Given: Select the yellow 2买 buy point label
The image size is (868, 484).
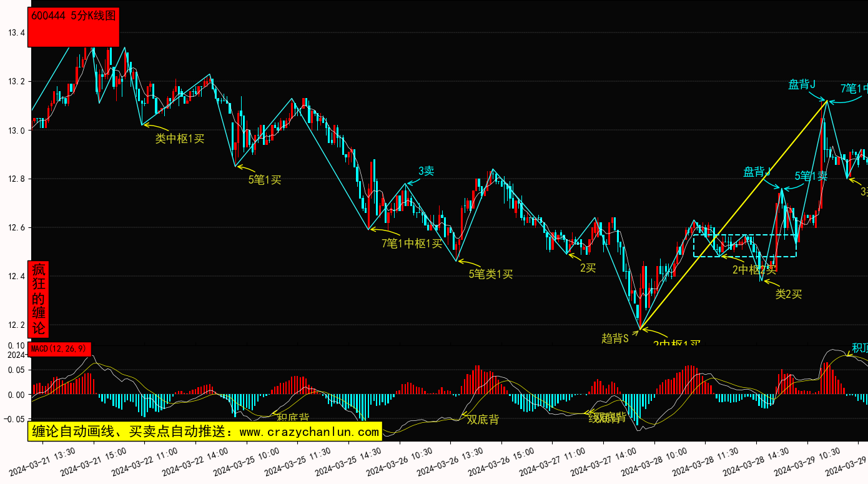Looking at the screenshot, I should [588, 268].
